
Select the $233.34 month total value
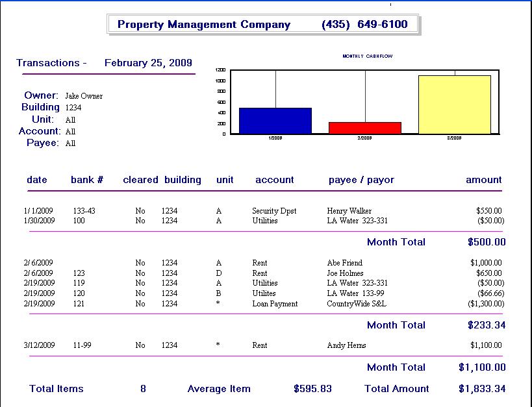coord(486,325)
